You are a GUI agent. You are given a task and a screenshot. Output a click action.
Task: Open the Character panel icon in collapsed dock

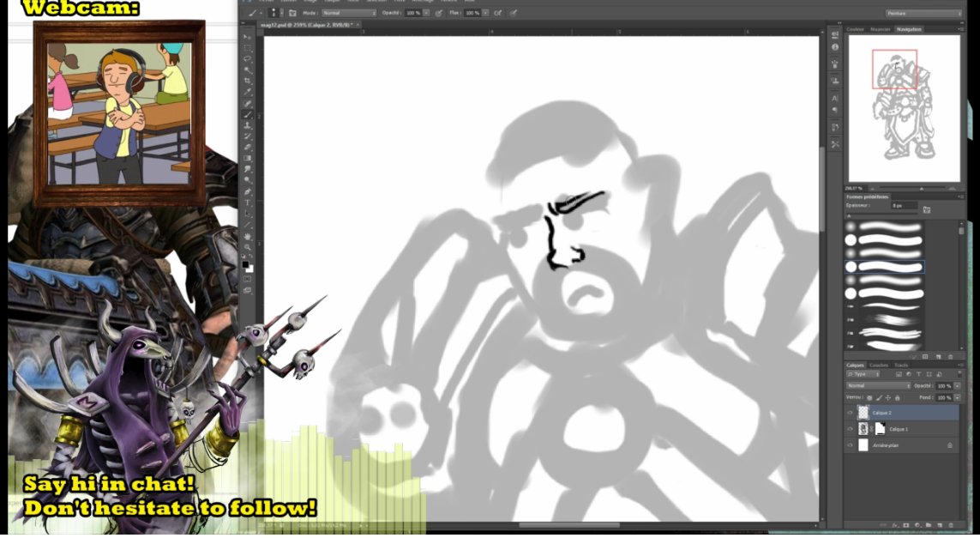pos(835,98)
